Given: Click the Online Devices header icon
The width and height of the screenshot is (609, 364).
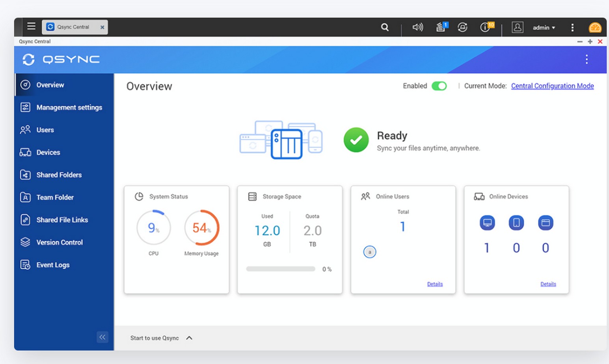Looking at the screenshot, I should [479, 196].
